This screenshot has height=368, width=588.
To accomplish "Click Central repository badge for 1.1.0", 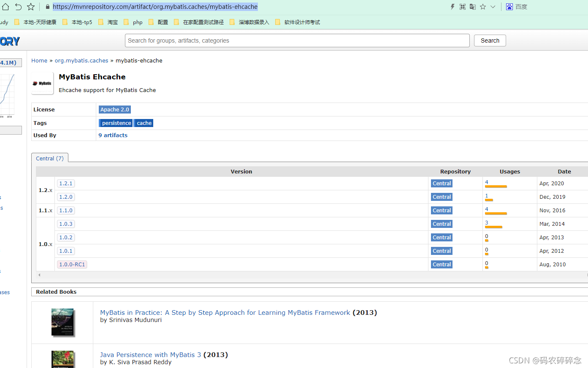I will pyautogui.click(x=442, y=211).
